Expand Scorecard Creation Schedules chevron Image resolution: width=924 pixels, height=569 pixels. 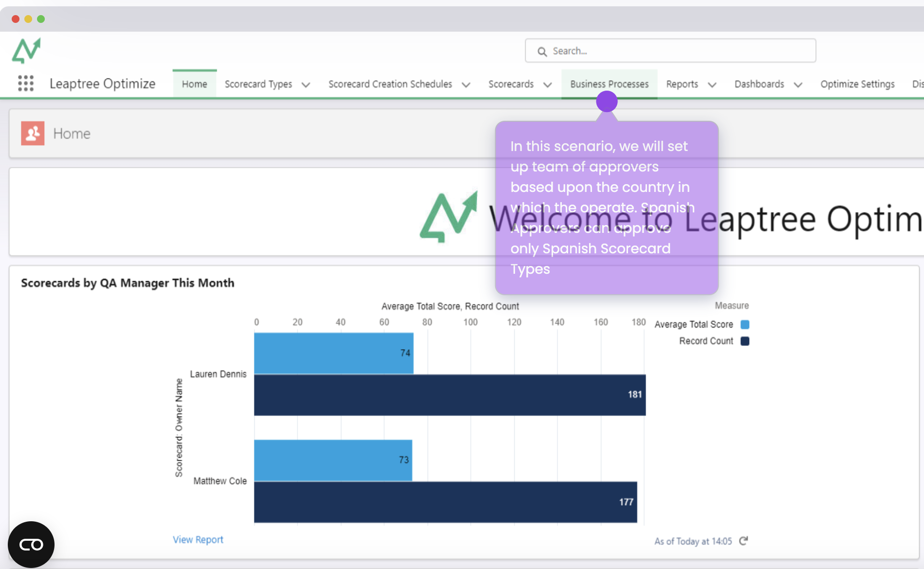[466, 85]
